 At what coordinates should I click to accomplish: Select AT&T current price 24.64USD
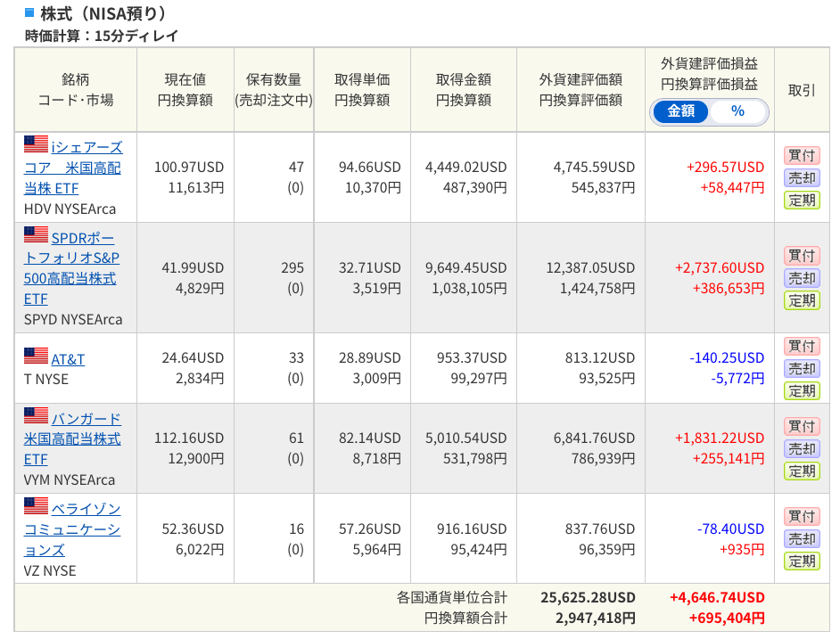(193, 357)
